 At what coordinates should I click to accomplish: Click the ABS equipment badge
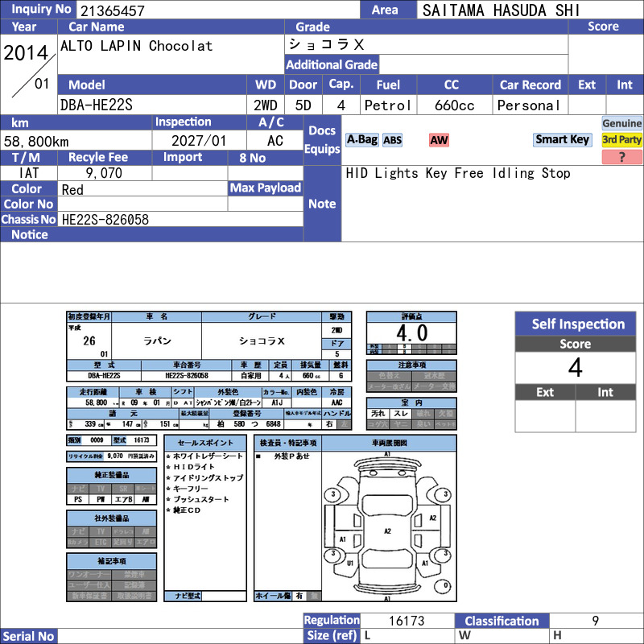tap(392, 140)
